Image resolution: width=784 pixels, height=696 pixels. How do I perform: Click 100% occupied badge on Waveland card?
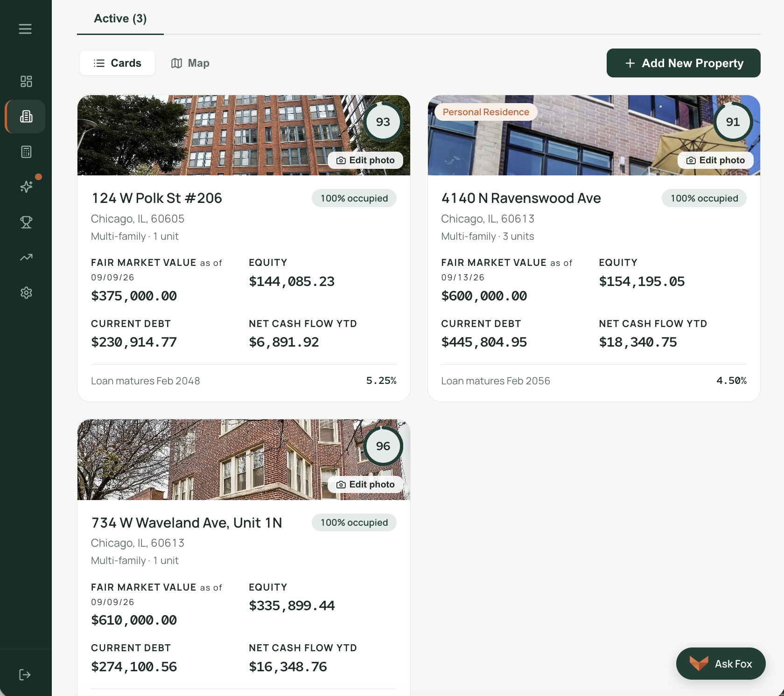pos(354,522)
